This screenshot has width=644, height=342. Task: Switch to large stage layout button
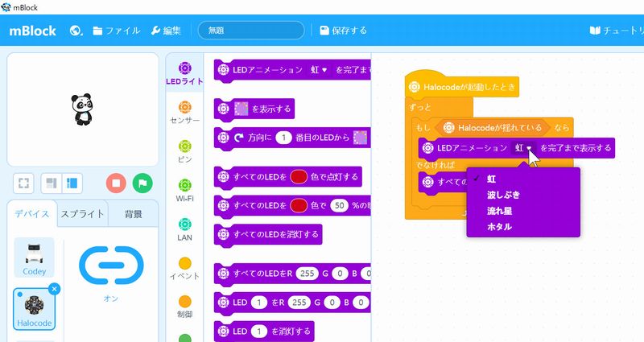click(73, 183)
